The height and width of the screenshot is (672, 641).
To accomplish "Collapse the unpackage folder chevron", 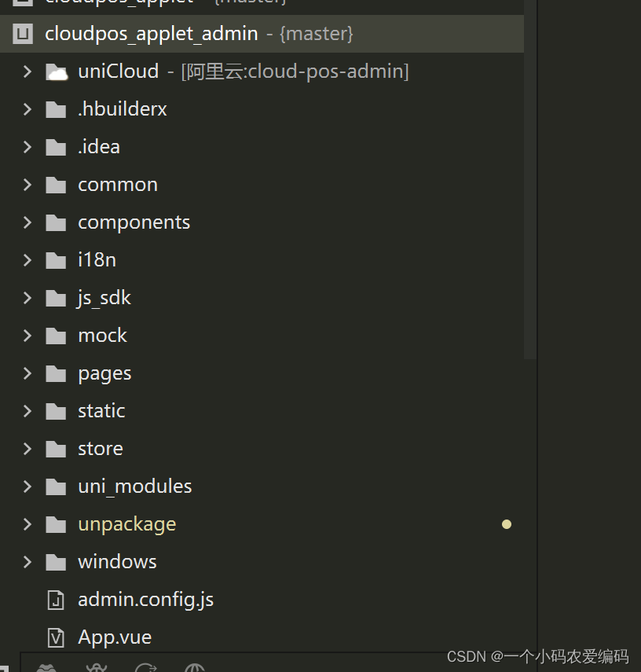I will [26, 523].
